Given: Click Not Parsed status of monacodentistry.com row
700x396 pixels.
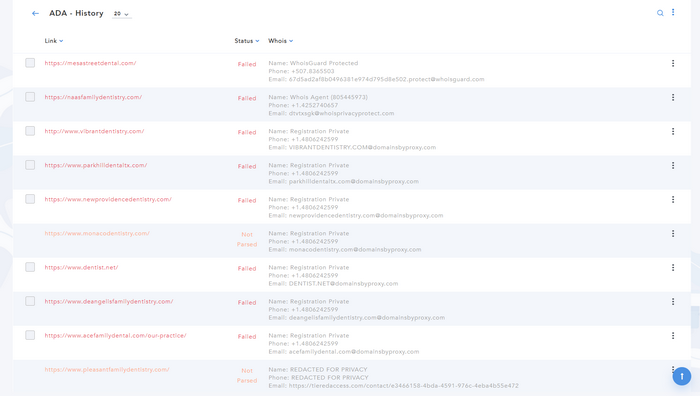Looking at the screenshot, I should [247, 239].
